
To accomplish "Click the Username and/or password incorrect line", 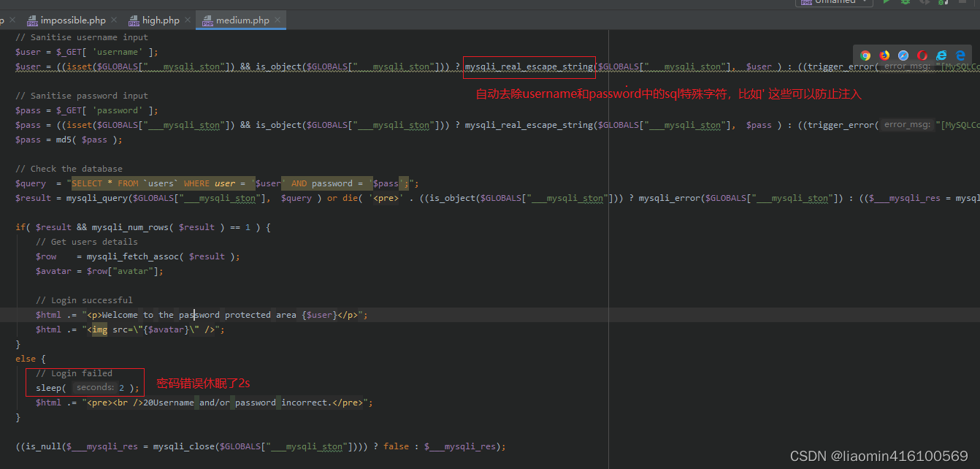I will tap(204, 403).
